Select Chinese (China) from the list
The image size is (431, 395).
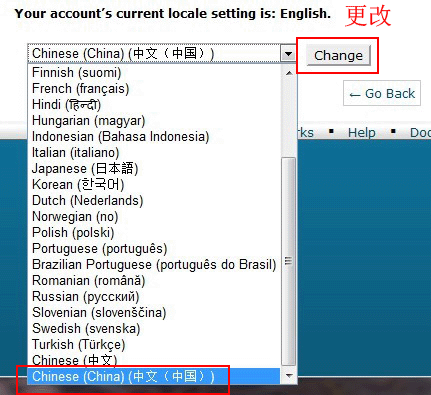[x=154, y=376]
